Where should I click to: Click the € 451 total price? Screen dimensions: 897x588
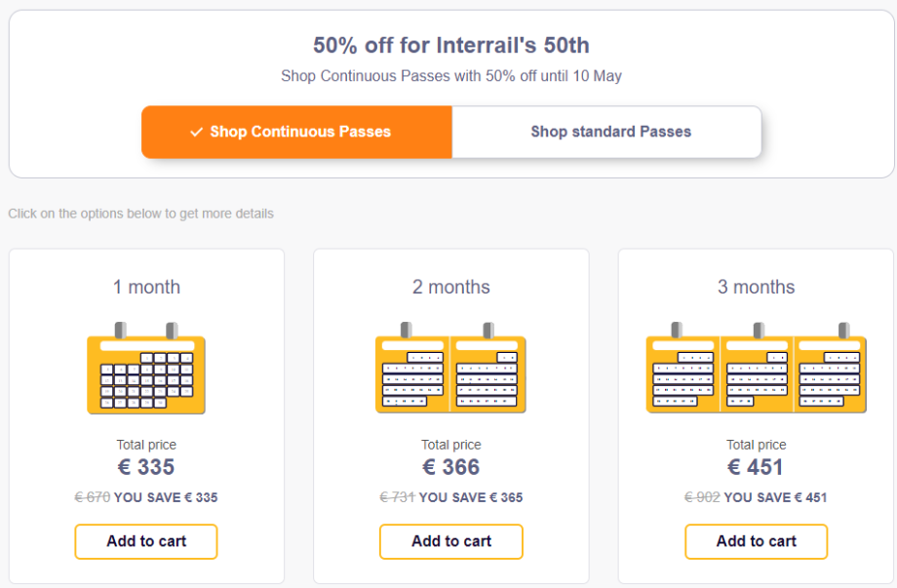coord(756,467)
